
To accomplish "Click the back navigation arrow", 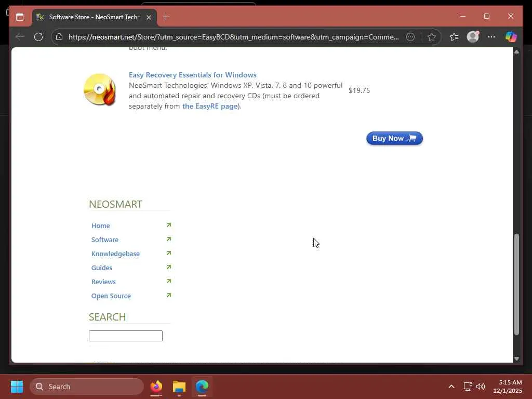I will coord(20,37).
